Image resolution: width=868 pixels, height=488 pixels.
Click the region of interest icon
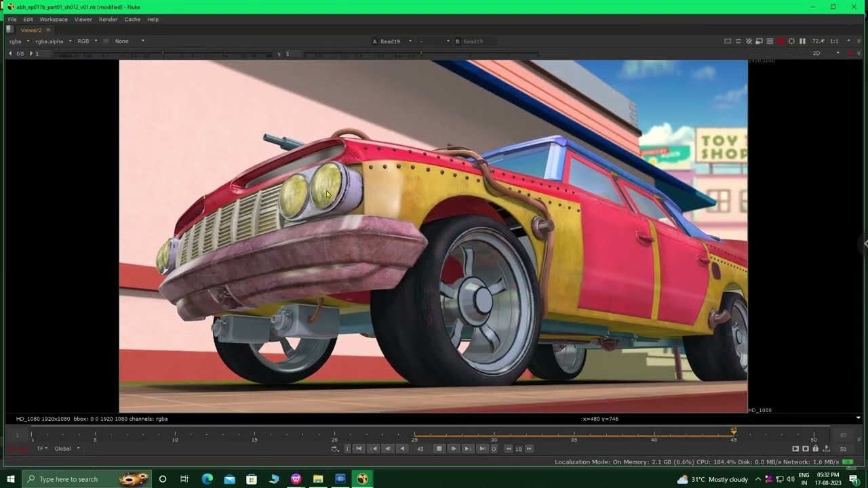point(728,41)
